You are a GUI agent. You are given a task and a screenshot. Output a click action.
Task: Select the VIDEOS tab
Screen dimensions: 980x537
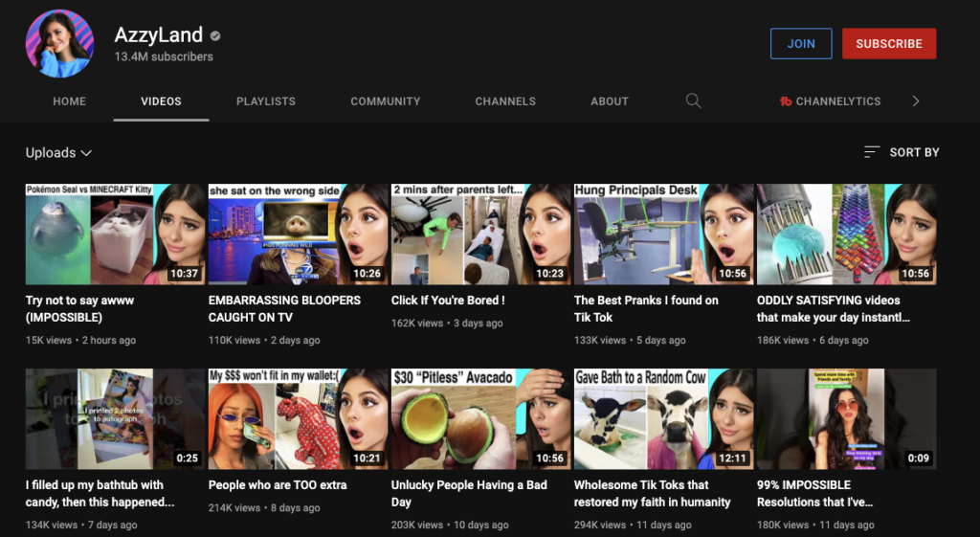(x=161, y=101)
